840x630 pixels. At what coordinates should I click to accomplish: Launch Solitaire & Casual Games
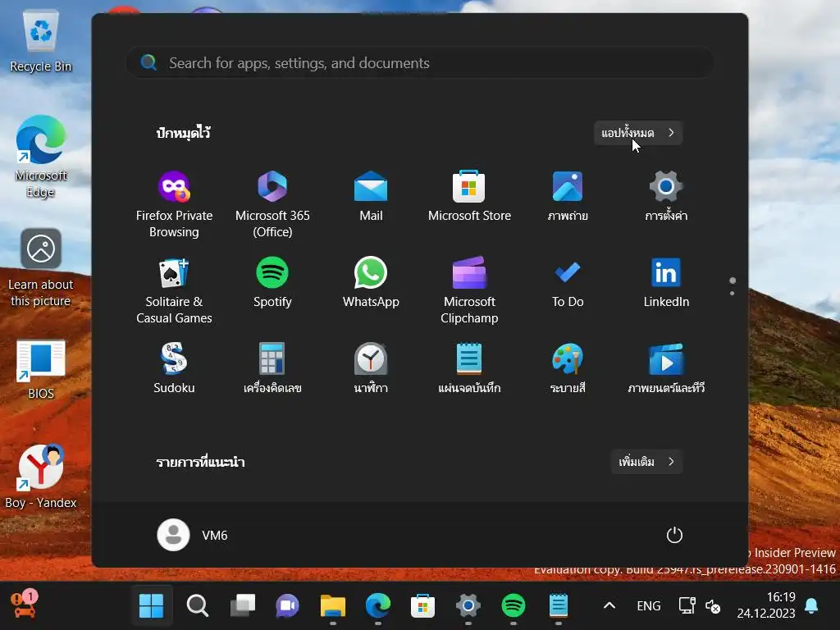coord(174,290)
